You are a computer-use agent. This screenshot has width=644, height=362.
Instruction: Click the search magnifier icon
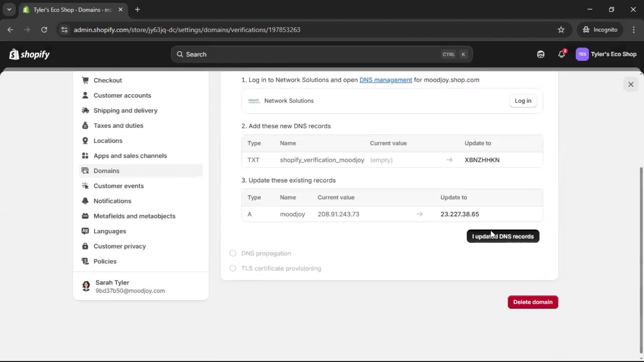click(181, 54)
